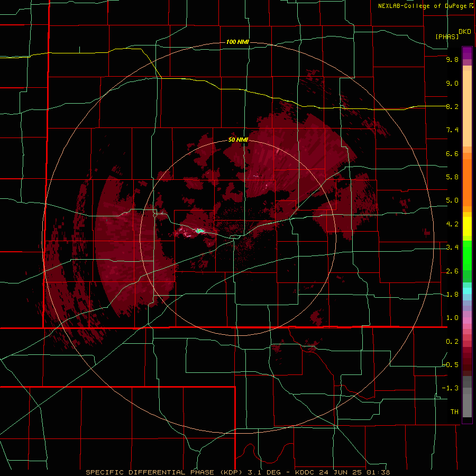Click the 9.8 value on the color scale

[x=452, y=59]
